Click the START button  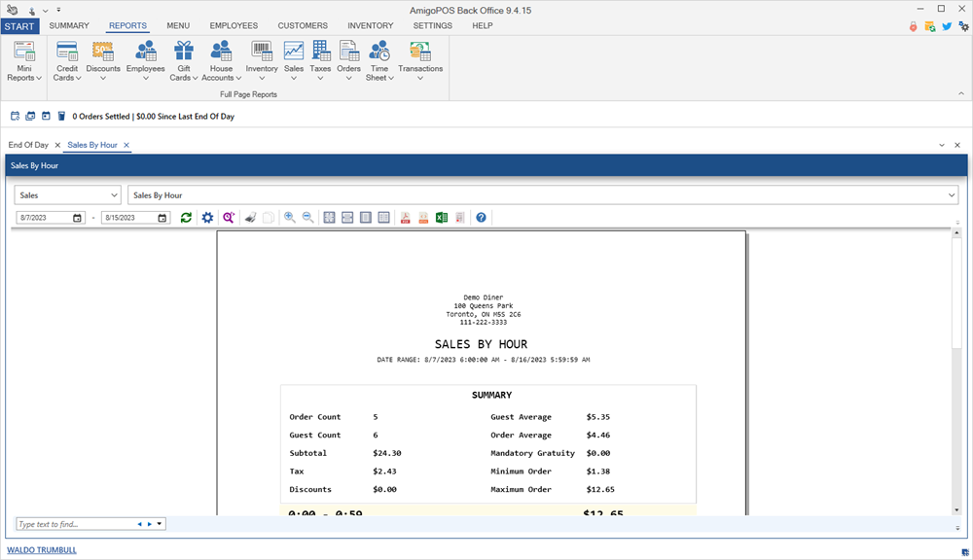[x=19, y=26]
